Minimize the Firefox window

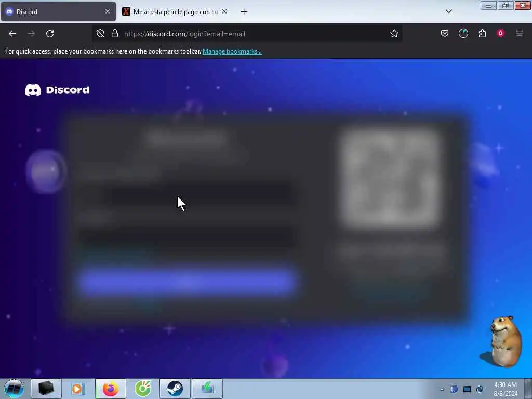click(x=488, y=6)
